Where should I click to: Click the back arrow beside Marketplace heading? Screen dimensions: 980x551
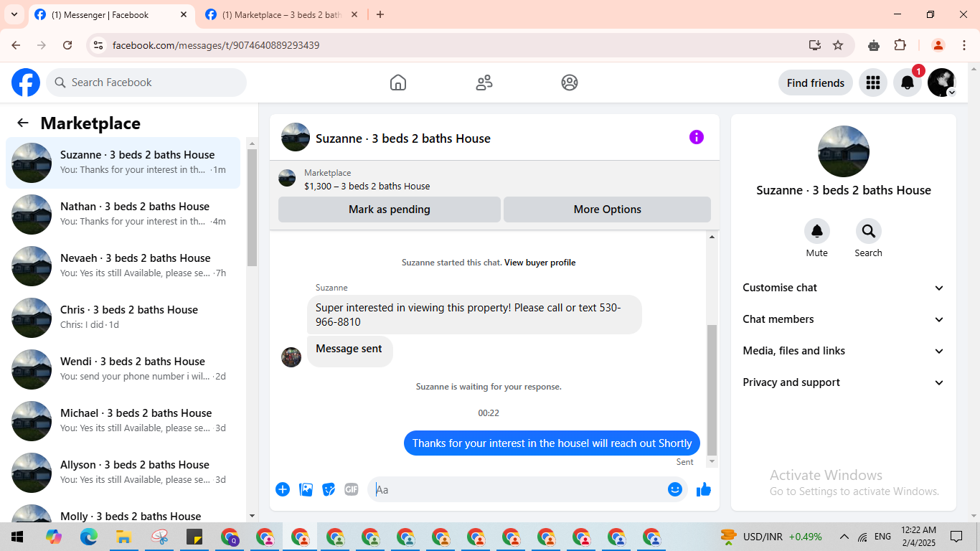[23, 123]
